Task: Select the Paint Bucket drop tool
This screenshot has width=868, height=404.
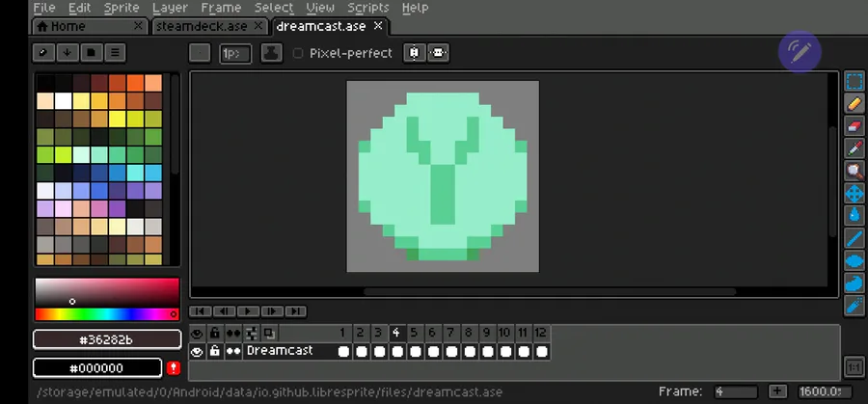Action: (854, 216)
